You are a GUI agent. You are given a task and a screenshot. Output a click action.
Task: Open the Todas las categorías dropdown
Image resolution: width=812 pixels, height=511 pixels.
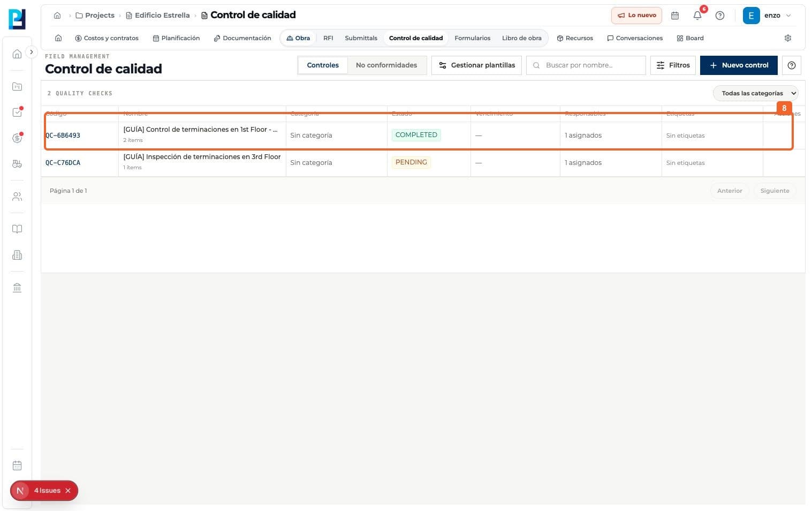click(x=755, y=93)
